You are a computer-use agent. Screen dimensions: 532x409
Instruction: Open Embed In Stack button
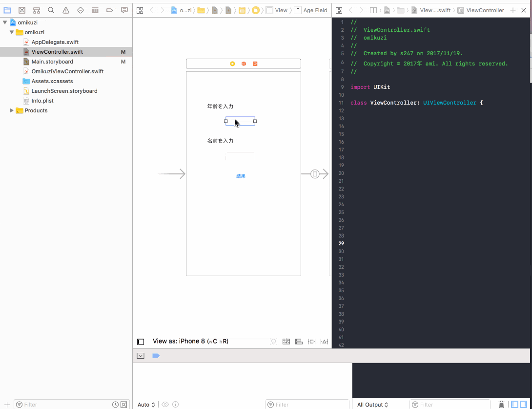tap(286, 342)
